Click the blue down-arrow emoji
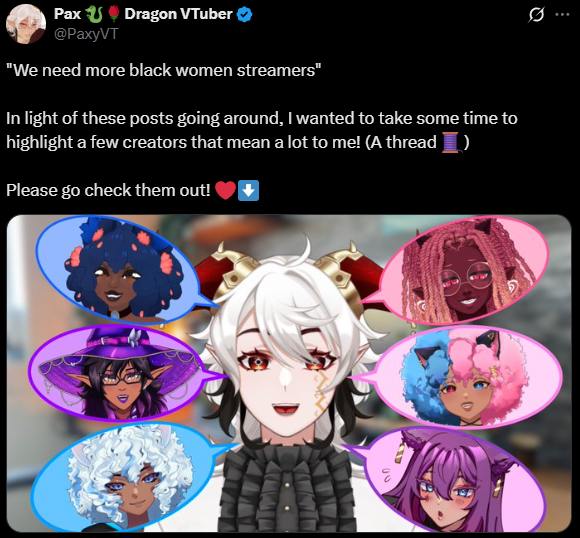This screenshot has height=538, width=580. [x=248, y=191]
